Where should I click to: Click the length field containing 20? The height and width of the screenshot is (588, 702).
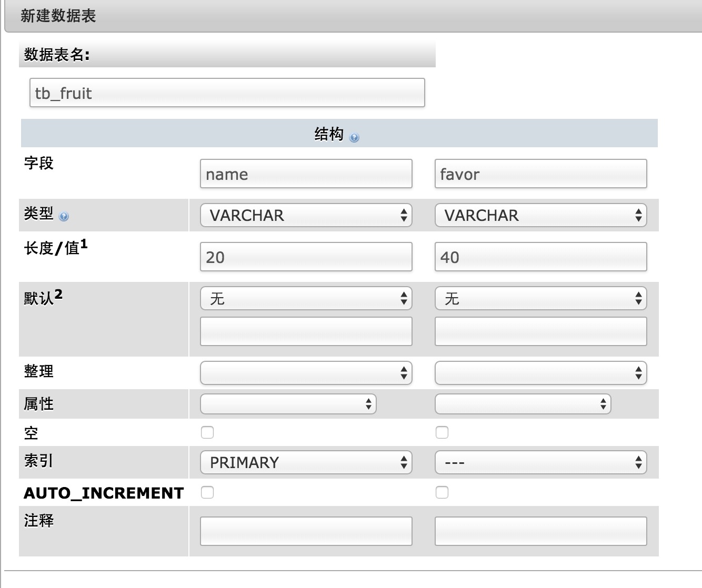coord(306,257)
